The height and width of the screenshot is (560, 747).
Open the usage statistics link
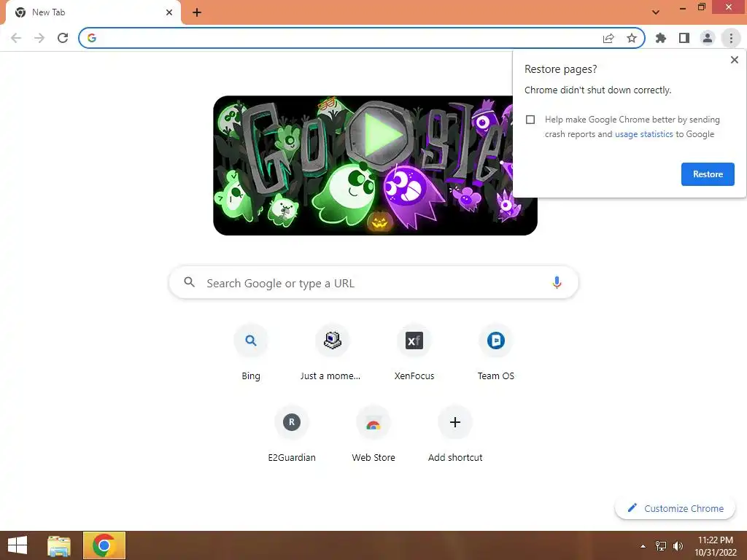pos(643,134)
